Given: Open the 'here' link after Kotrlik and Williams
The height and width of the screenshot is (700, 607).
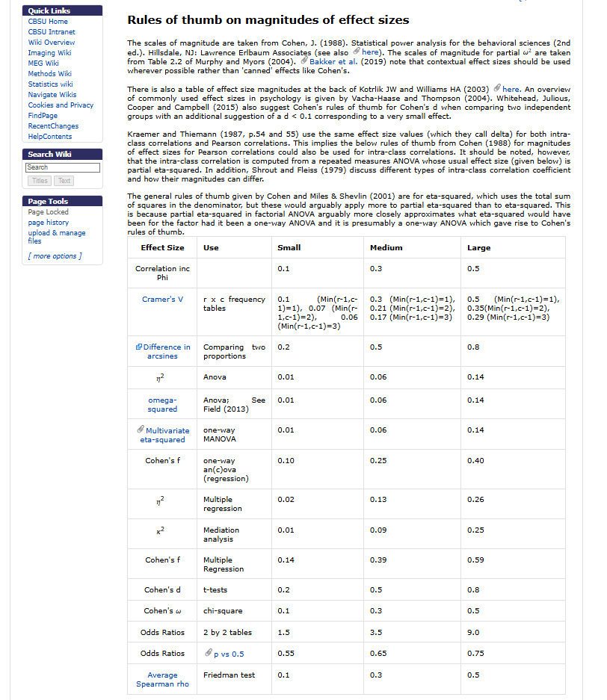Looking at the screenshot, I should point(511,90).
